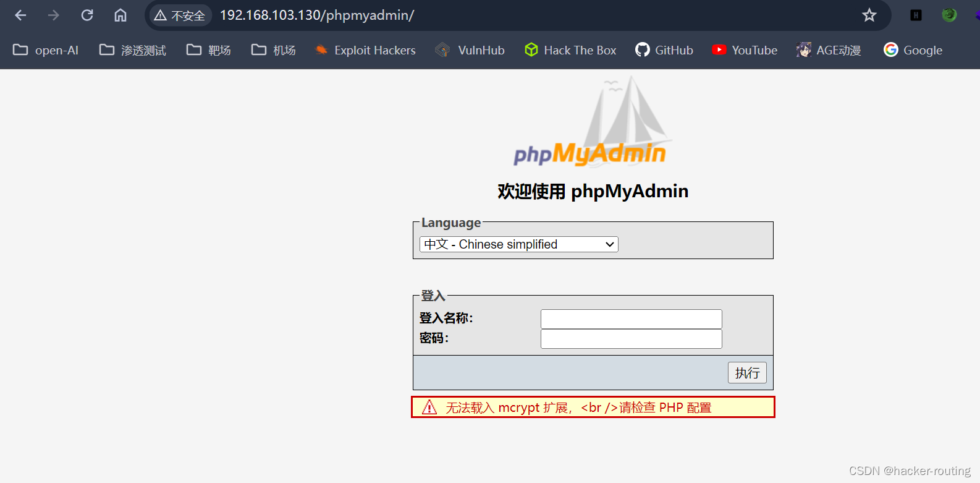Screen dimensions: 980x483
Task: Open VulnHub bookmark
Action: (470, 50)
